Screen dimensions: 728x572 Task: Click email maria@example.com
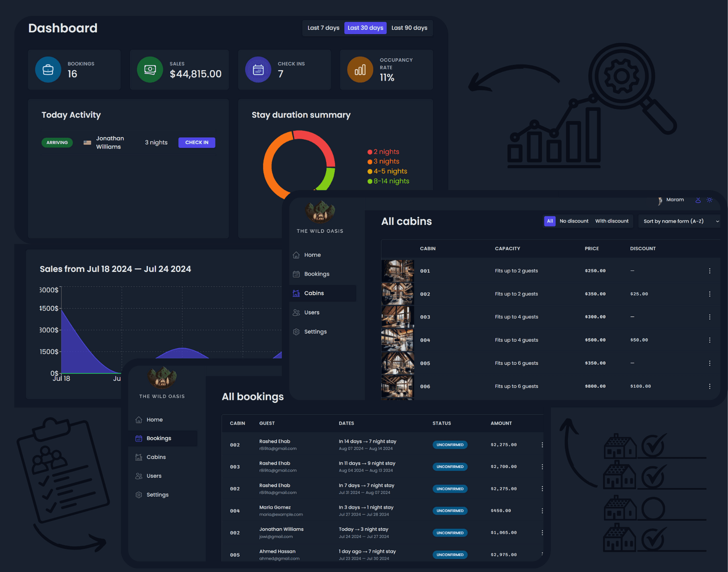click(281, 514)
